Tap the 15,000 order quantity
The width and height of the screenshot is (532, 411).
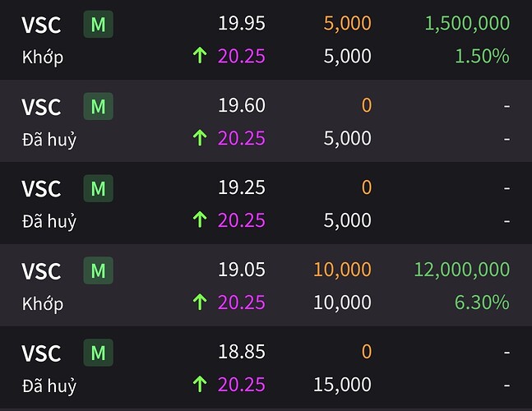point(342,385)
